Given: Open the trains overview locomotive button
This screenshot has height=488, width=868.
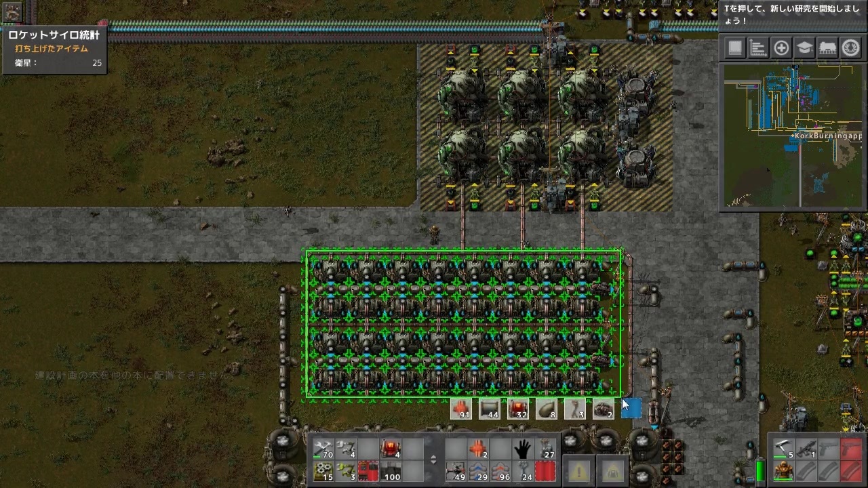Looking at the screenshot, I should (827, 47).
